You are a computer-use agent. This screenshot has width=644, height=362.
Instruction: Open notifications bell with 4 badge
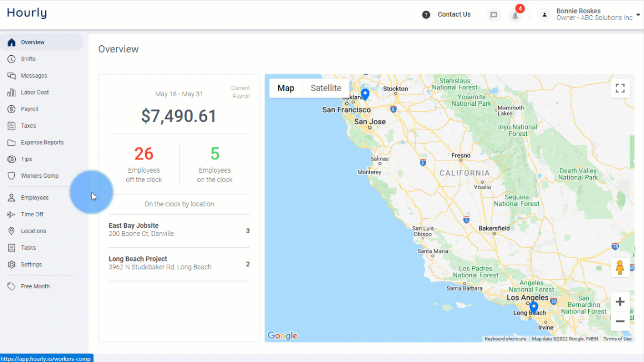point(516,15)
